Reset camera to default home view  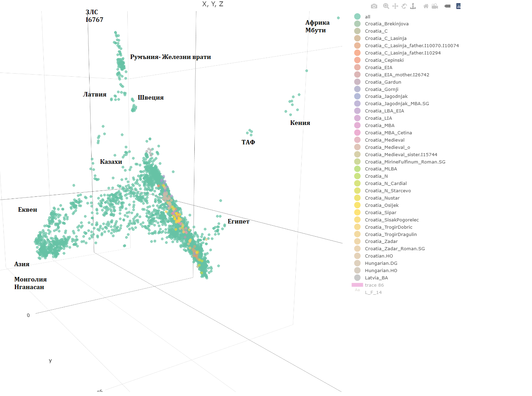pyautogui.click(x=426, y=6)
